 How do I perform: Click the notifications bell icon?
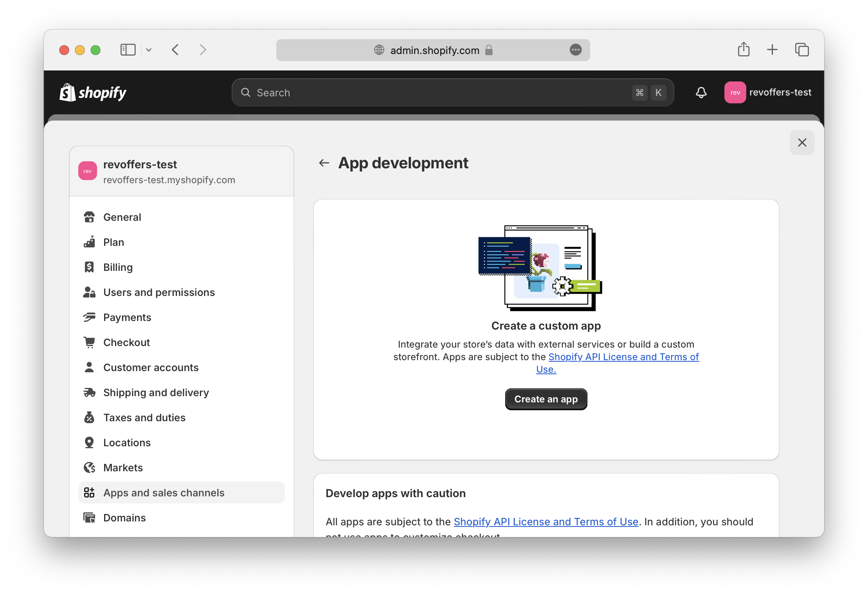(x=701, y=92)
